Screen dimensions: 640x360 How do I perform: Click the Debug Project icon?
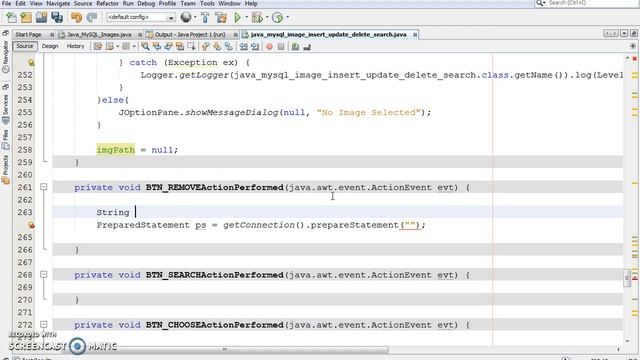257,17
